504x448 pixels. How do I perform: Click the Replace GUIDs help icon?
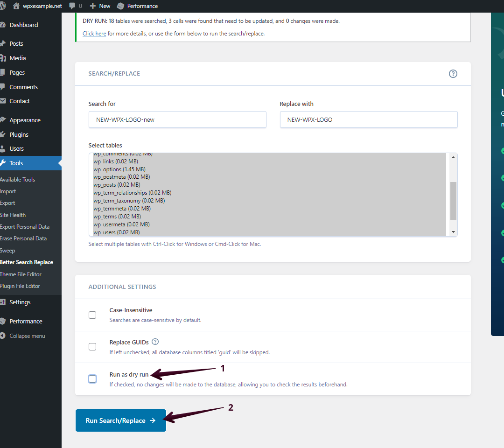155,342
